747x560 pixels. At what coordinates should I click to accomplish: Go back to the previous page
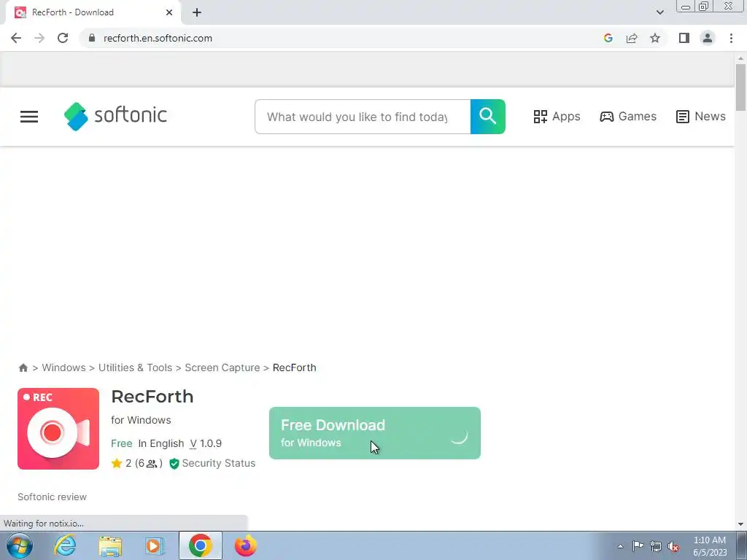tap(16, 38)
